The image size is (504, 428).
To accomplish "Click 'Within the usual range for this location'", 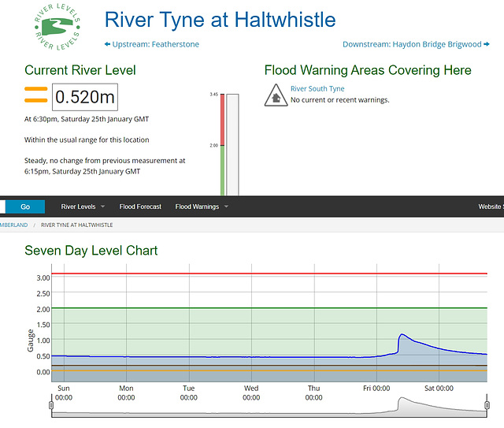I will (x=87, y=140).
